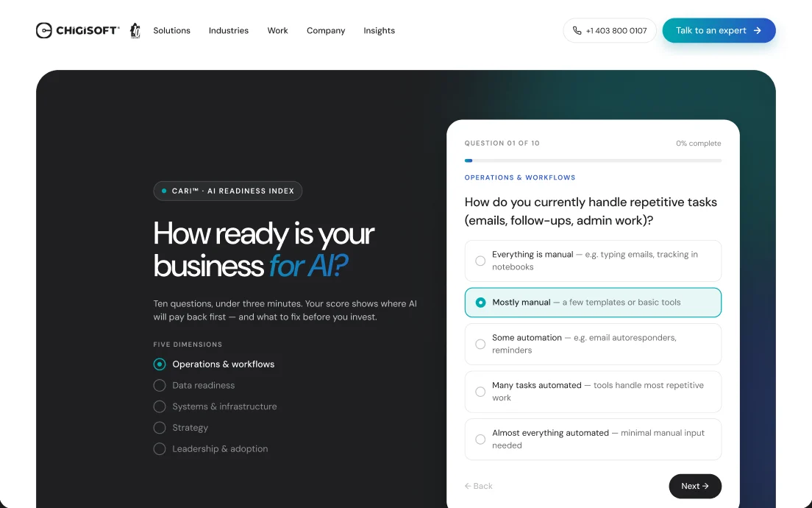Click the arrow in Talk to an expert
The height and width of the screenshot is (508, 812).
point(757,31)
